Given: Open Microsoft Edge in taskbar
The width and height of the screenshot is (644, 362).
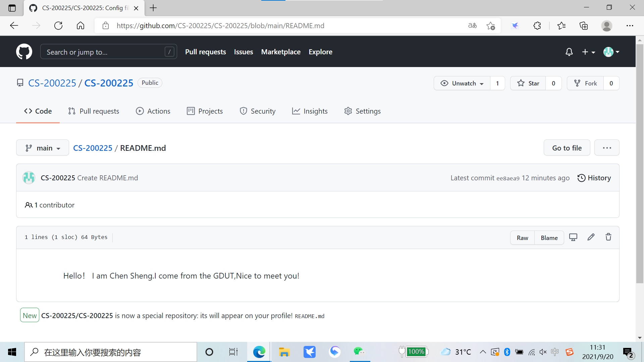Looking at the screenshot, I should [x=259, y=352].
